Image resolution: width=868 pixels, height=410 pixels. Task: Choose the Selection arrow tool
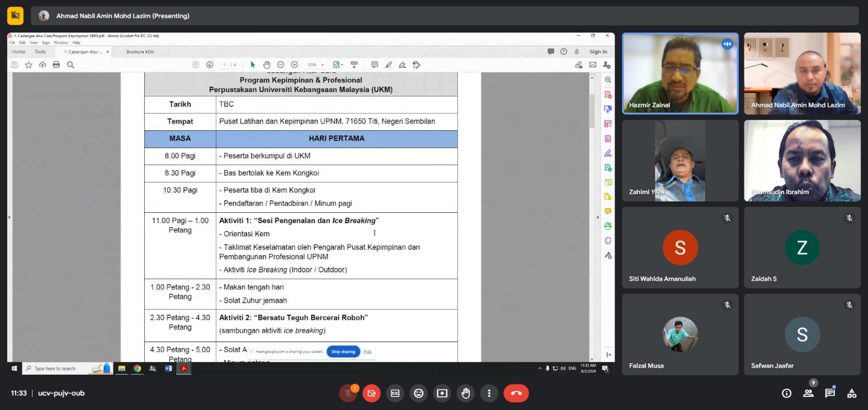253,65
